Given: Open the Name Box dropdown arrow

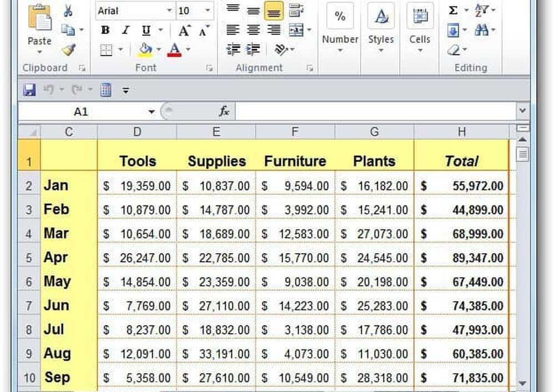Looking at the screenshot, I should pos(152,112).
